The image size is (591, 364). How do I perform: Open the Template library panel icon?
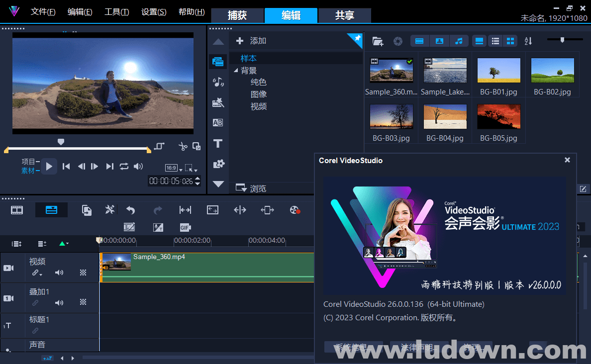click(218, 102)
